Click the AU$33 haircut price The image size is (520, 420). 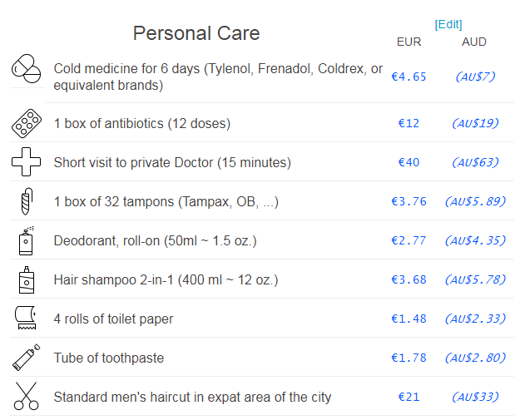475,397
